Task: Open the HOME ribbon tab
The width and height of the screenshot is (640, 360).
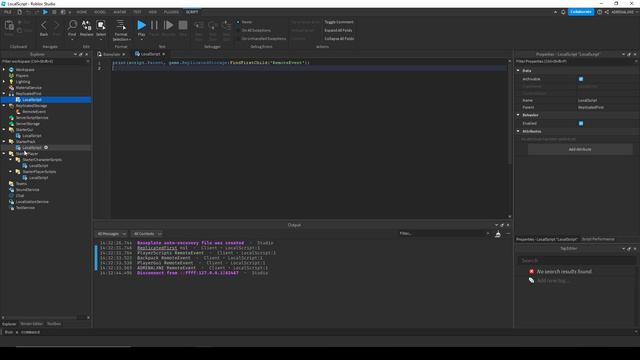Action: (x=82, y=12)
